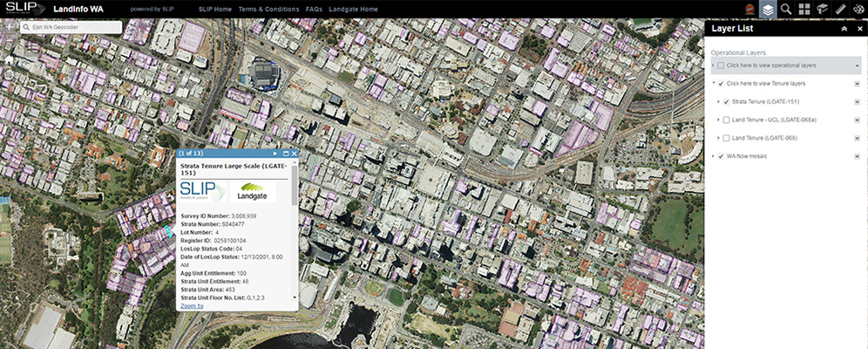This screenshot has width=868, height=349.
Task: Collapse the Tenure layers group arrow
Action: pos(713,84)
